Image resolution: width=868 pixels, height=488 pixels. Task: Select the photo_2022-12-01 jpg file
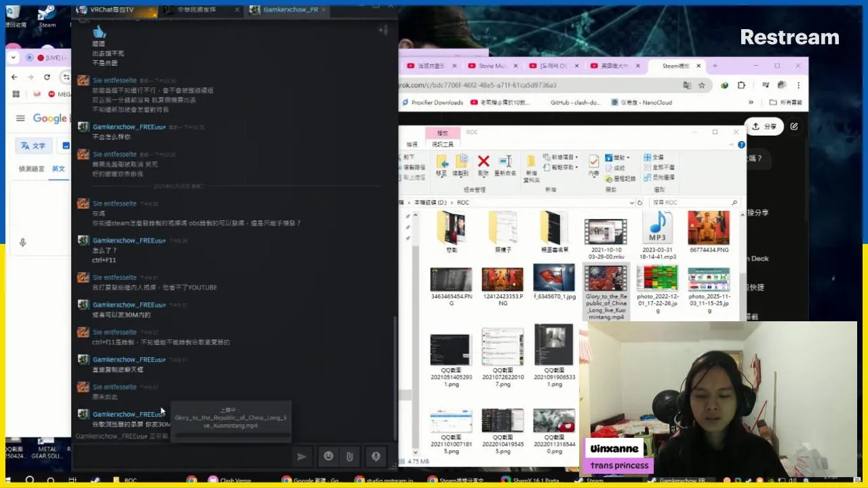pos(657,290)
